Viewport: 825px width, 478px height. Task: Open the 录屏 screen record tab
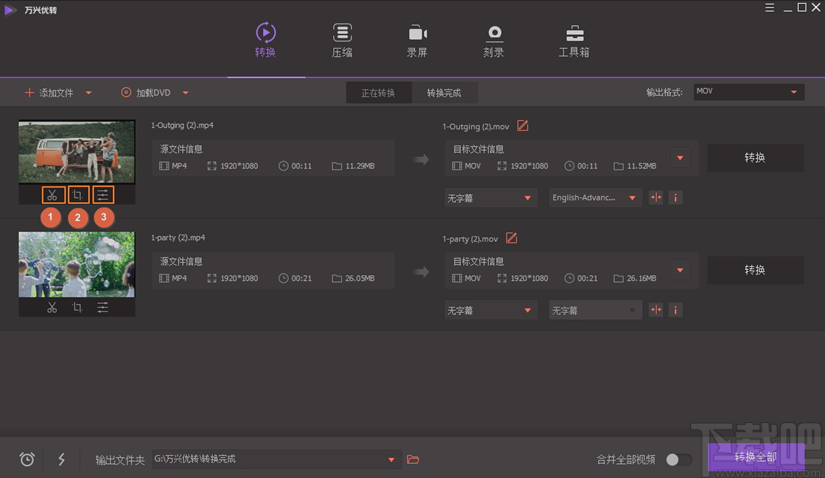tap(417, 40)
